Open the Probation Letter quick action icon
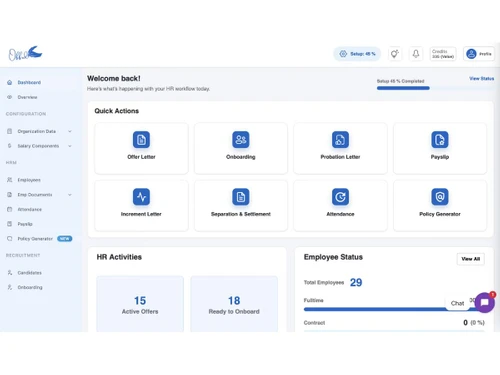Image resolution: width=500 pixels, height=375 pixels. [x=340, y=139]
